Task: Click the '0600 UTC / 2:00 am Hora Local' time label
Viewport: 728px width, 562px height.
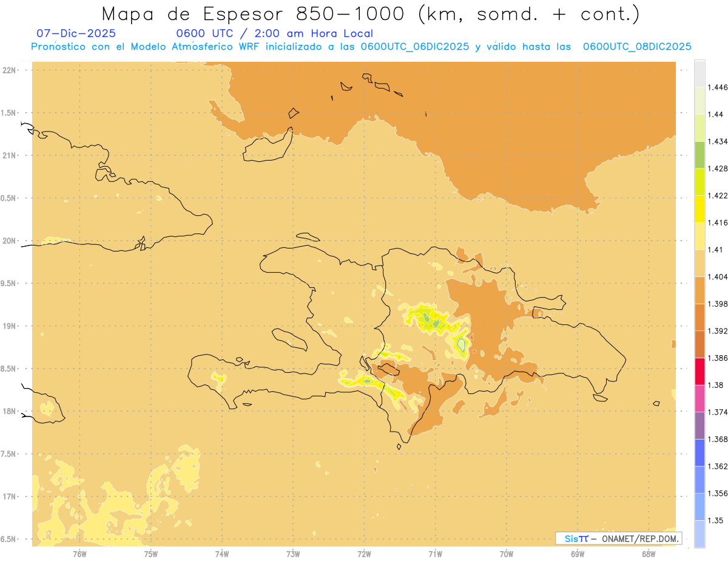Action: pyautogui.click(x=274, y=33)
